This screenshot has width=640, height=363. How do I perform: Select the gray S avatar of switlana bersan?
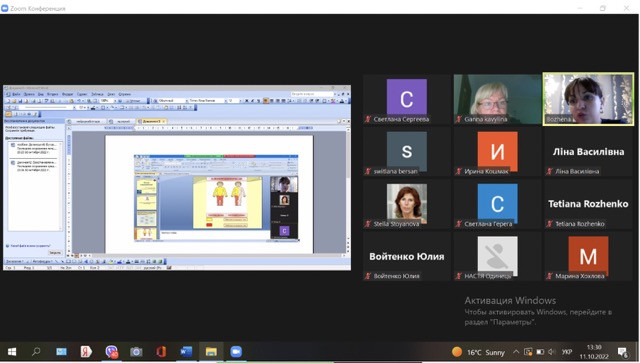(407, 150)
